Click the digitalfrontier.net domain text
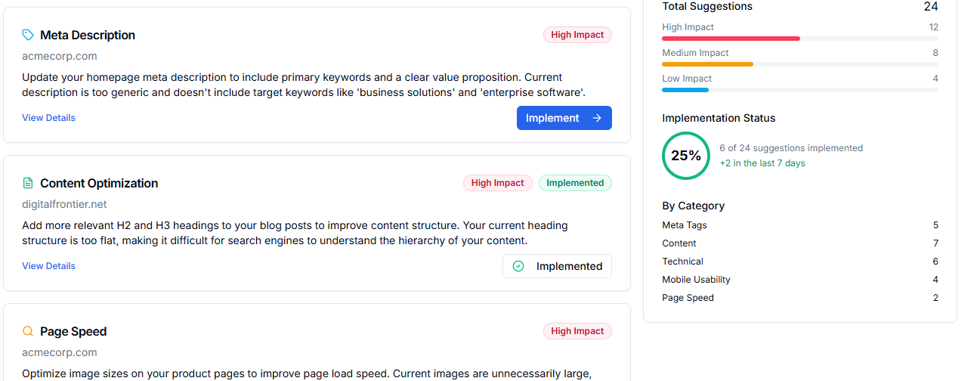Viewport: 980px width, 381px height. (x=64, y=204)
